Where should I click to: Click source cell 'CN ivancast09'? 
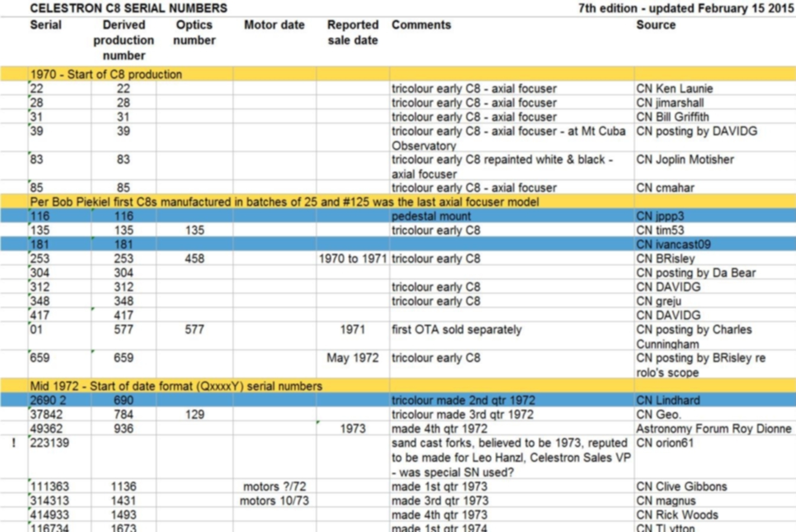[x=673, y=244]
